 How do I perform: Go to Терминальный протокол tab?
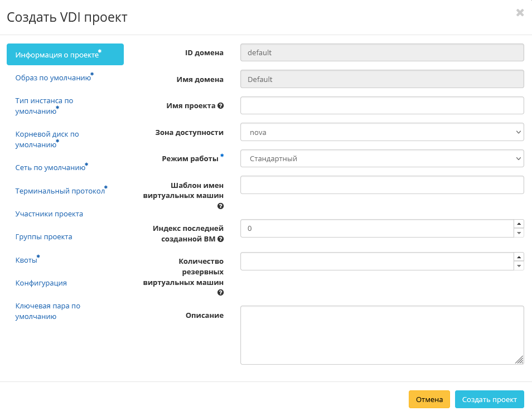pos(60,191)
